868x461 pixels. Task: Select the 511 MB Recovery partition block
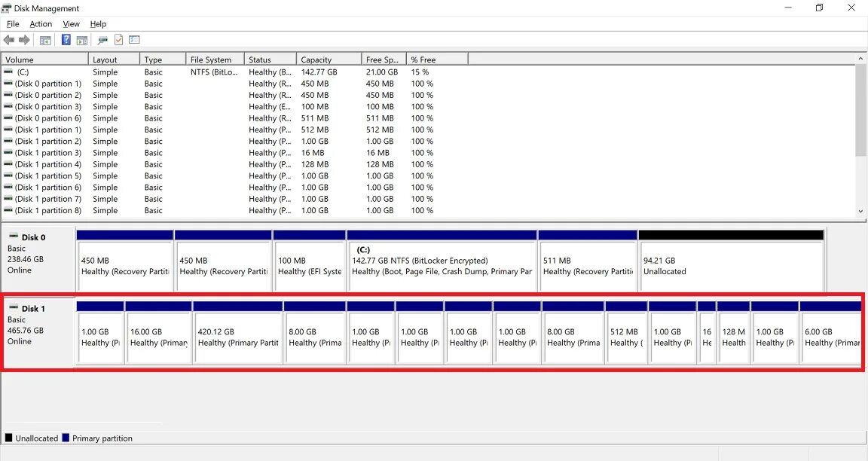click(x=588, y=261)
